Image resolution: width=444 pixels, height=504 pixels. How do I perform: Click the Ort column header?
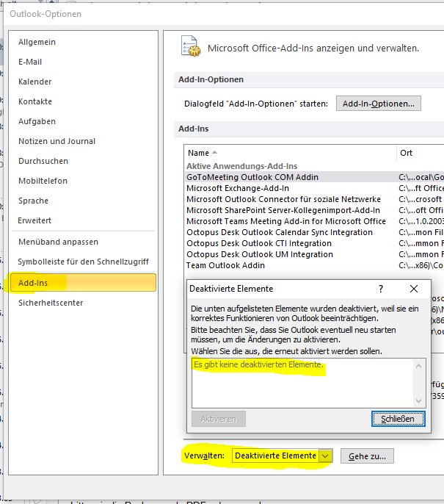[x=406, y=153]
